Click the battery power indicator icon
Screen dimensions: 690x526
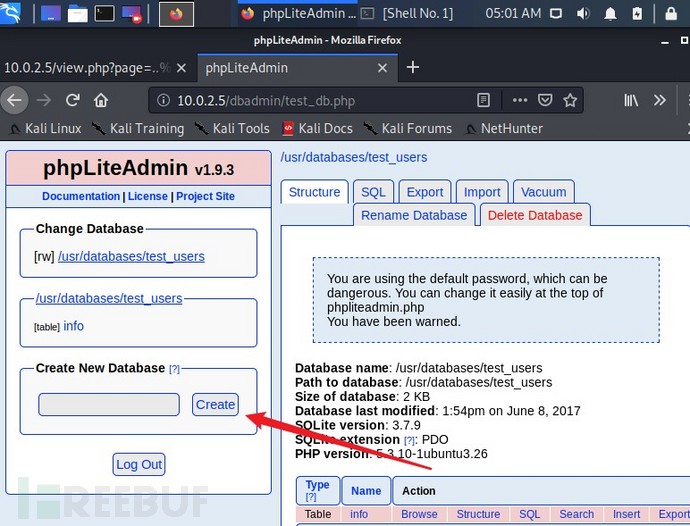[637, 14]
